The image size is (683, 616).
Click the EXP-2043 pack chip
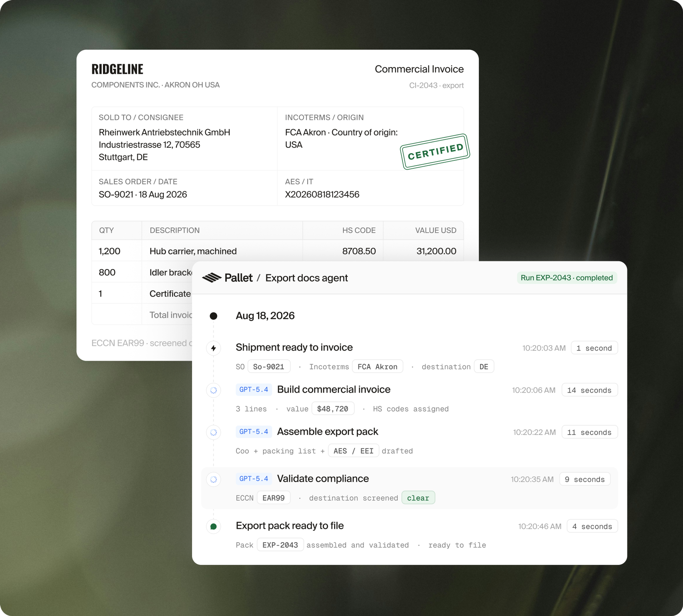[x=280, y=545]
